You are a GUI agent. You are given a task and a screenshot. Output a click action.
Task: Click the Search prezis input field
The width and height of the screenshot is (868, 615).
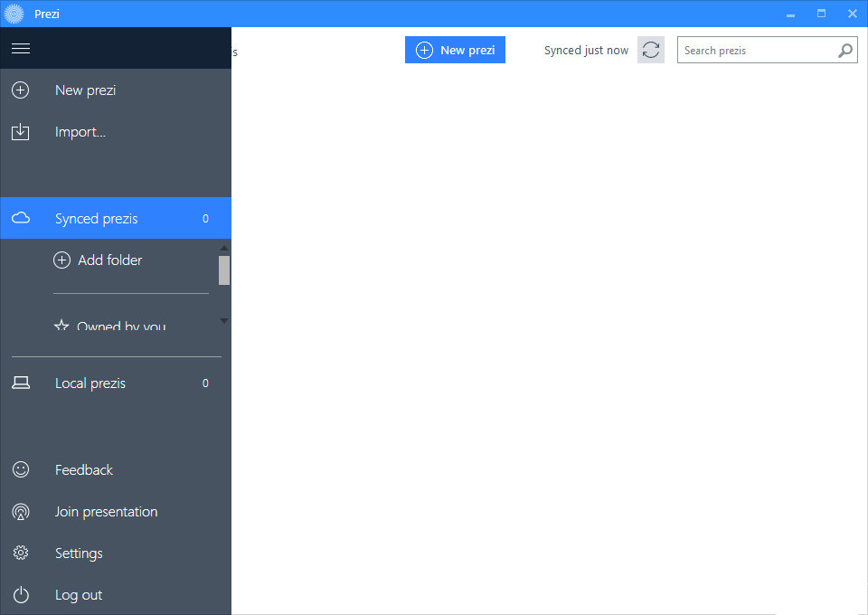[768, 50]
